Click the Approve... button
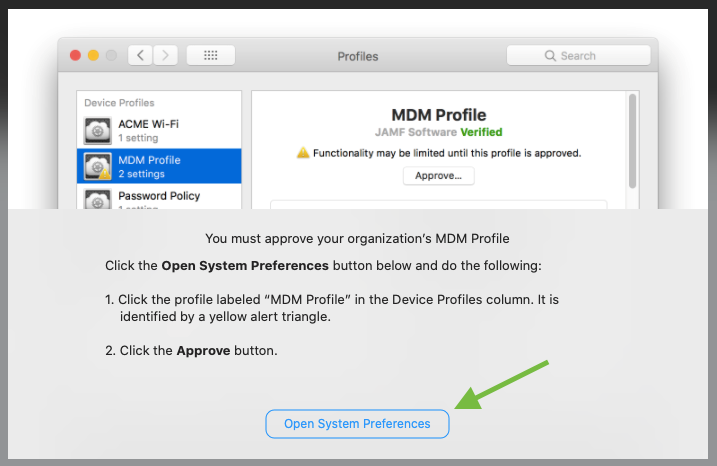 coord(439,176)
